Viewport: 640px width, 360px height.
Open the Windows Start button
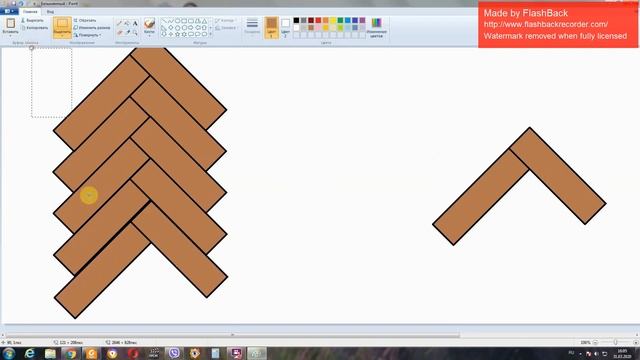coord(9,353)
